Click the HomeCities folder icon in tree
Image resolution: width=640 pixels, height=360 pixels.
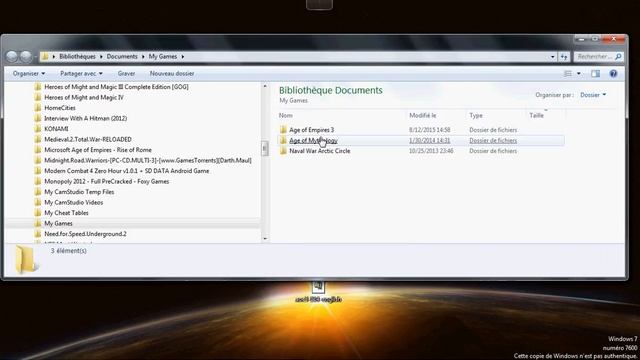(38, 108)
